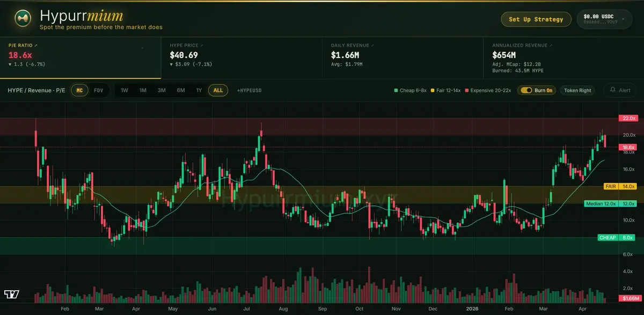Switch chart range to 6M

(x=181, y=90)
